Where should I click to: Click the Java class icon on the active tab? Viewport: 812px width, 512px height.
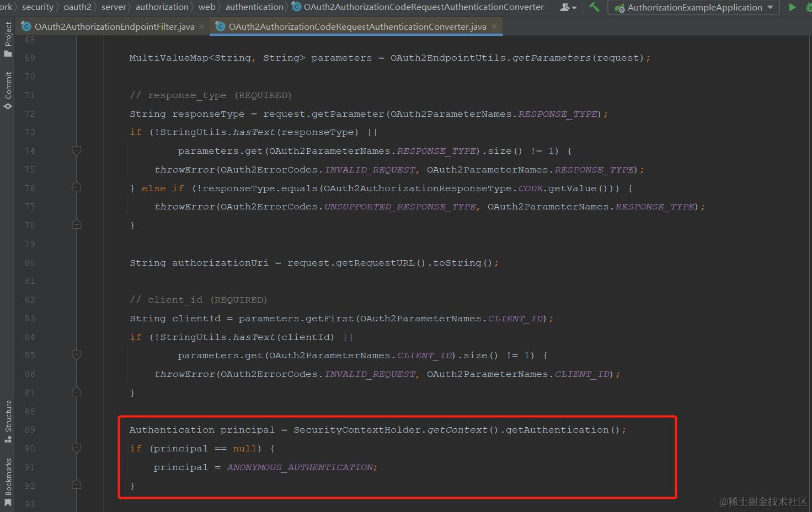(220, 26)
